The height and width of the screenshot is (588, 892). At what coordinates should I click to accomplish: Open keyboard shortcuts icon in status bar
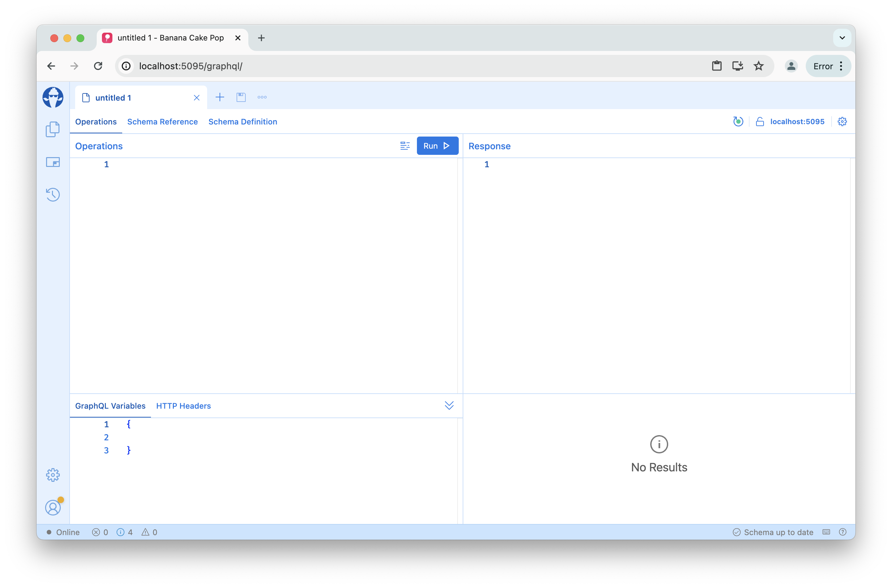click(x=826, y=532)
